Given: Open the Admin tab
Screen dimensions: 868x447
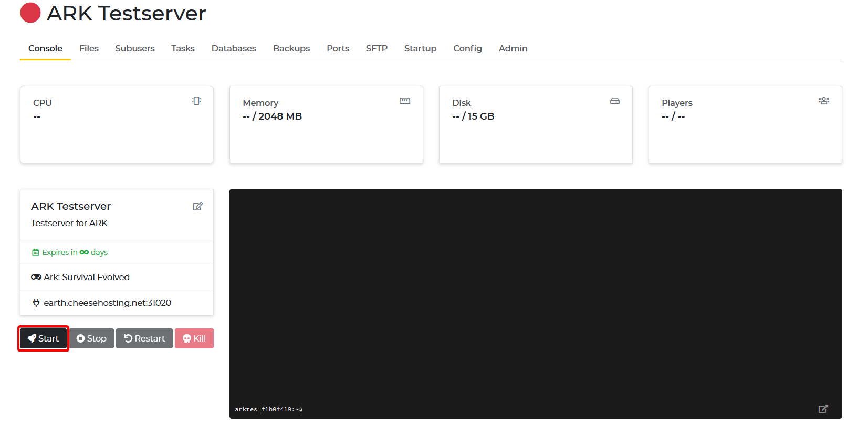Looking at the screenshot, I should coord(513,48).
